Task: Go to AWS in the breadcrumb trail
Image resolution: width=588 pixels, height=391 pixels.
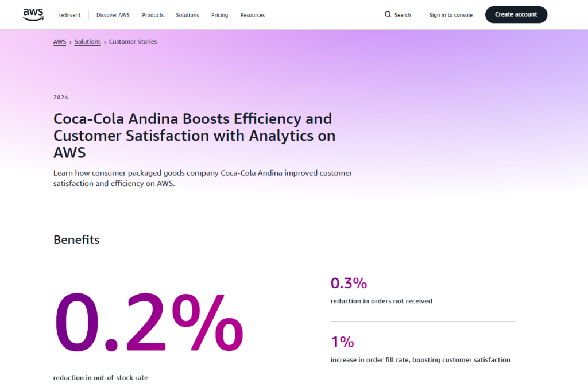Action: [60, 42]
